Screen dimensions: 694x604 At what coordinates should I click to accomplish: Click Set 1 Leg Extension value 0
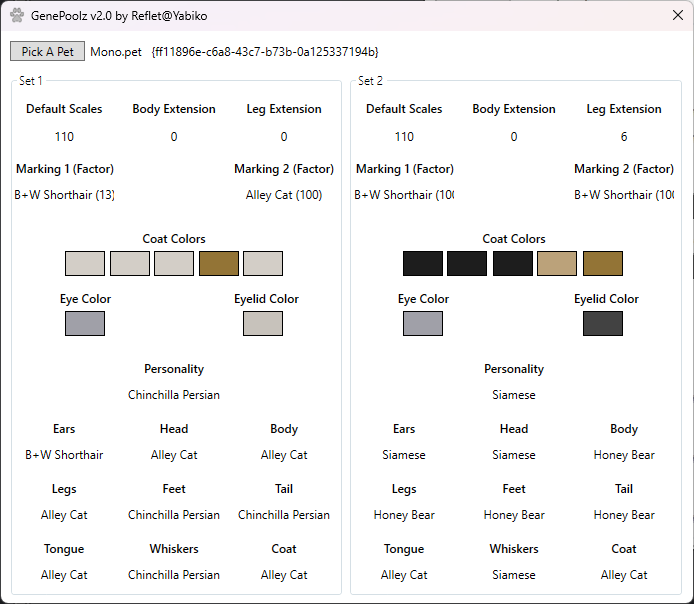coord(284,136)
